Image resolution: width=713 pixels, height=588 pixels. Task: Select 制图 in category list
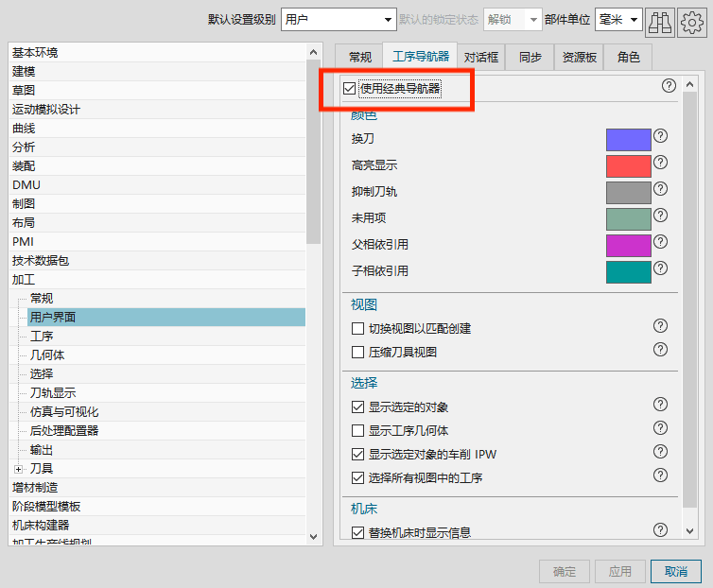(x=24, y=204)
